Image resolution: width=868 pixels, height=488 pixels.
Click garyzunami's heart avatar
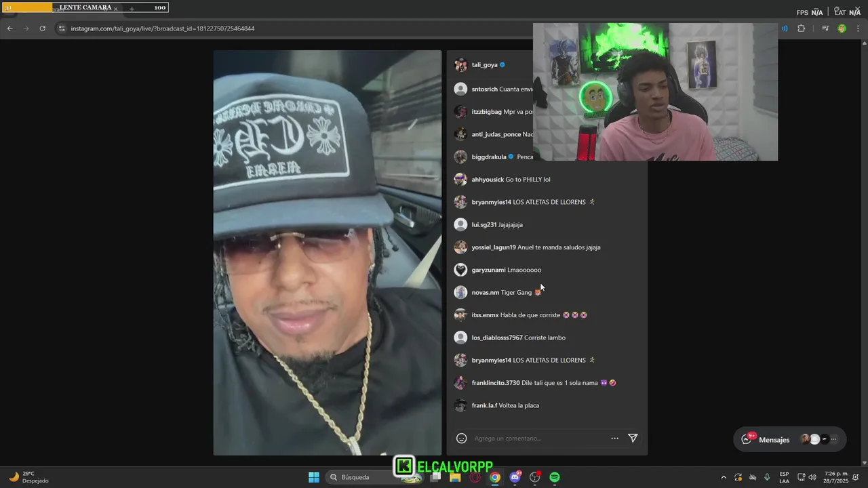click(460, 270)
